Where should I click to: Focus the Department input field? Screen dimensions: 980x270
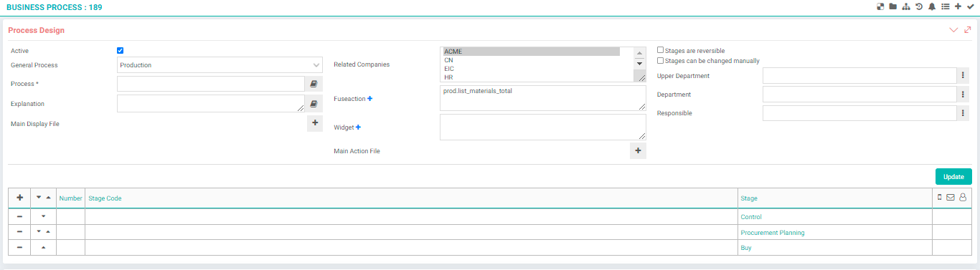[860, 95]
